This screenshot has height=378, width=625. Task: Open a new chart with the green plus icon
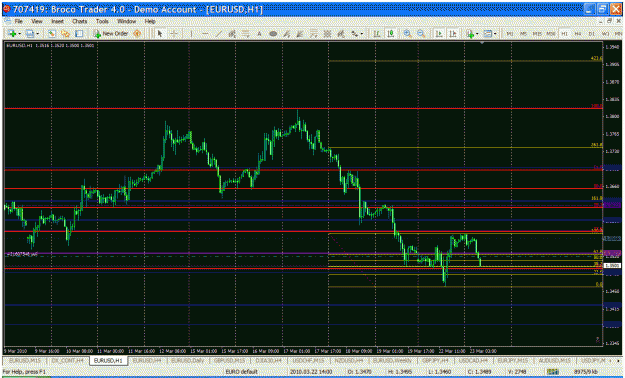(x=12, y=34)
